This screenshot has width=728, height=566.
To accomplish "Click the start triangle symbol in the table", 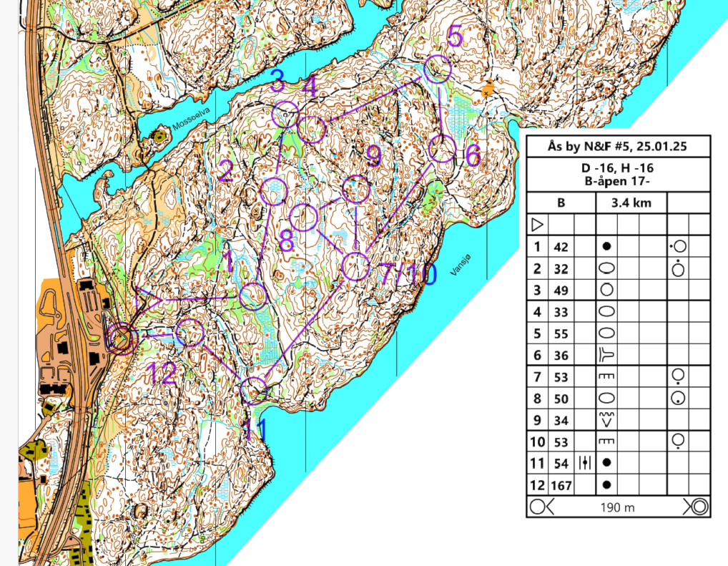I will [538, 225].
